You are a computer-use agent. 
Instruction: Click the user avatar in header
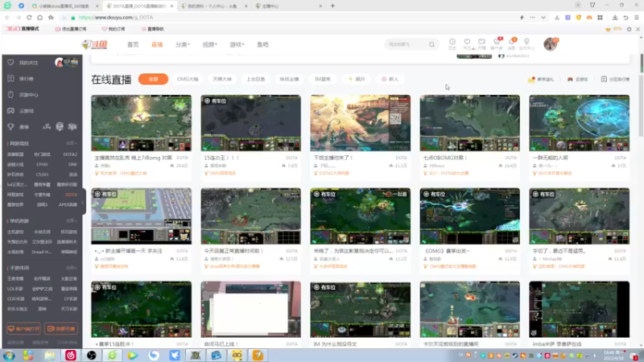tap(551, 44)
